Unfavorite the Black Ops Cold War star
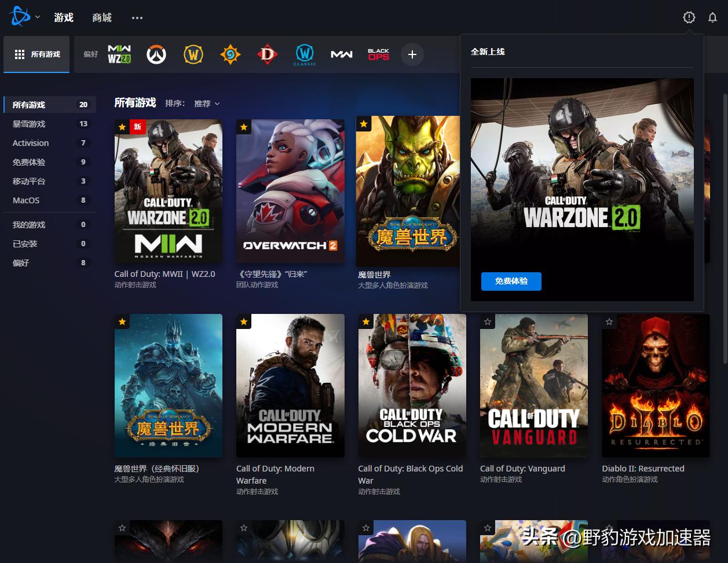728x563 pixels. 366,321
